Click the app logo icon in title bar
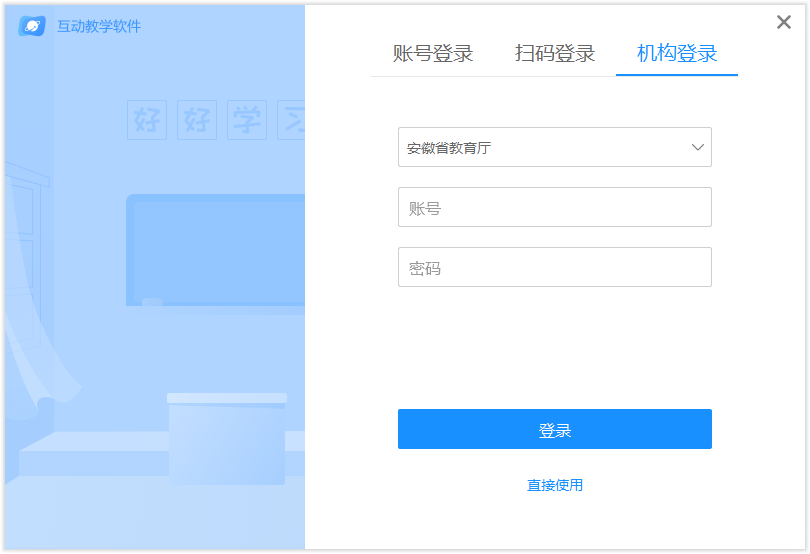The image size is (810, 554). click(x=32, y=26)
